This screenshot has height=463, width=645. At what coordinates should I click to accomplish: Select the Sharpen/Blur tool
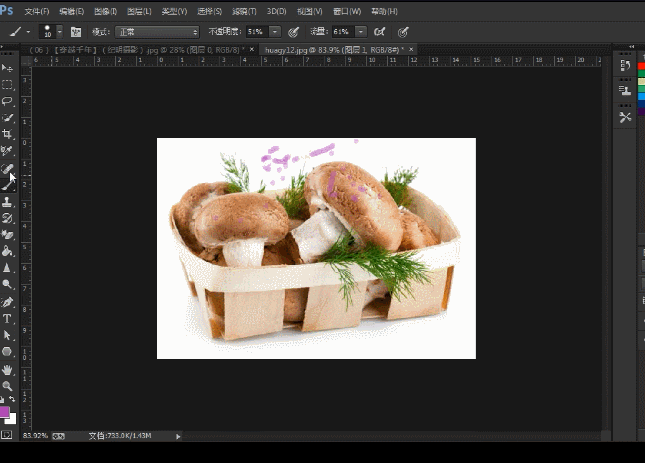pyautogui.click(x=7, y=268)
